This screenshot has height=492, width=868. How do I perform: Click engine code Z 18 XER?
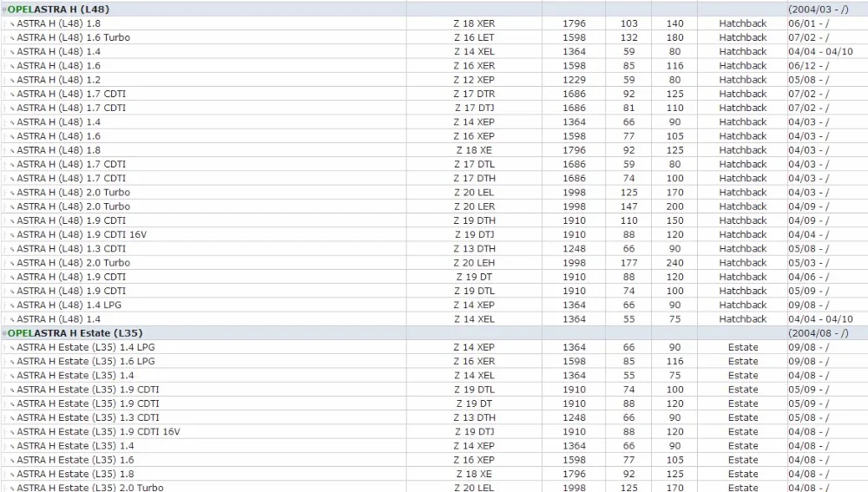coord(475,23)
